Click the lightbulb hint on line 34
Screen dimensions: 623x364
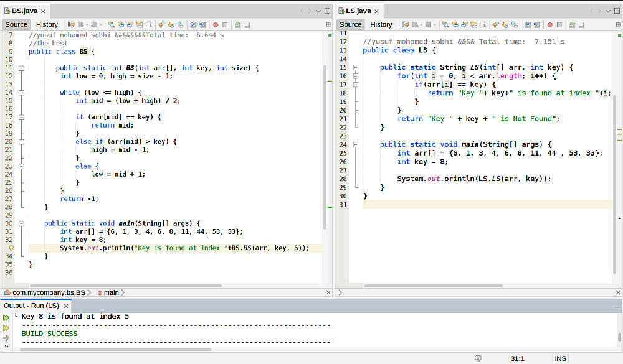(x=11, y=248)
